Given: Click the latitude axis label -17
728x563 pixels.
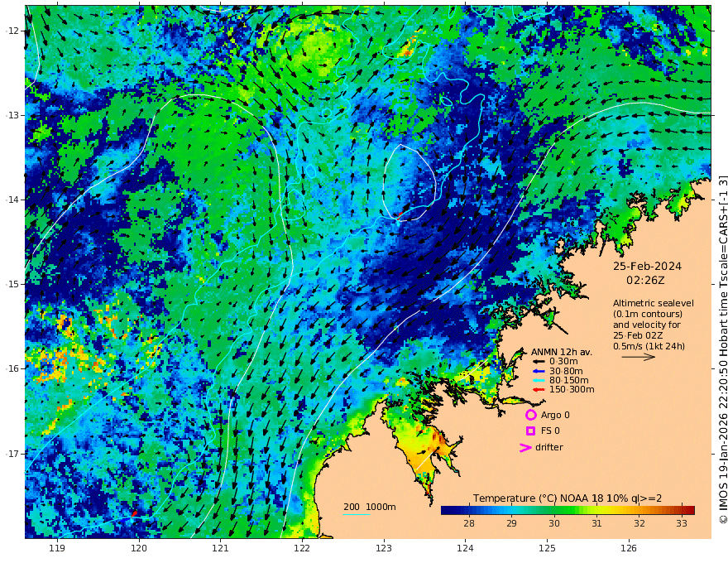Looking at the screenshot, I should coord(12,454).
